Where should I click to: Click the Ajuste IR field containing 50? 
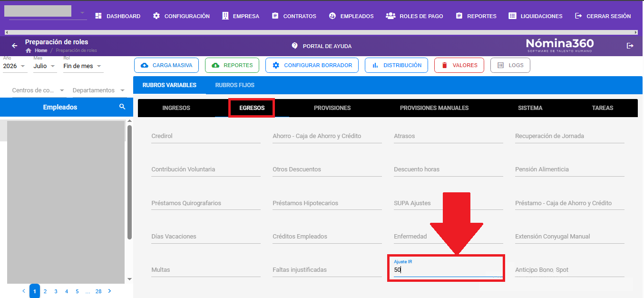(449, 269)
